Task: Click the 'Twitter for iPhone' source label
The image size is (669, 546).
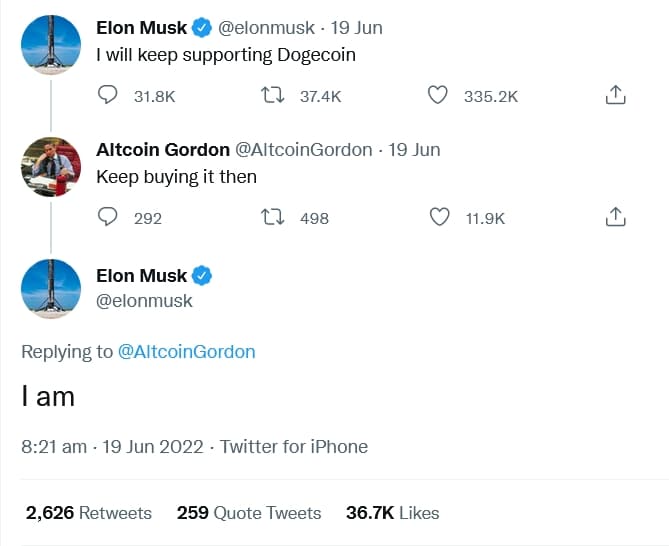Action: (294, 447)
